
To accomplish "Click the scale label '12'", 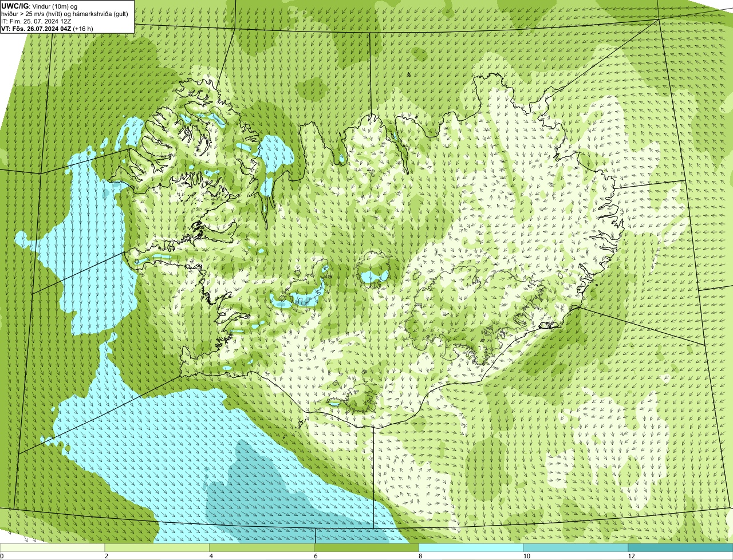I will click(x=631, y=556).
